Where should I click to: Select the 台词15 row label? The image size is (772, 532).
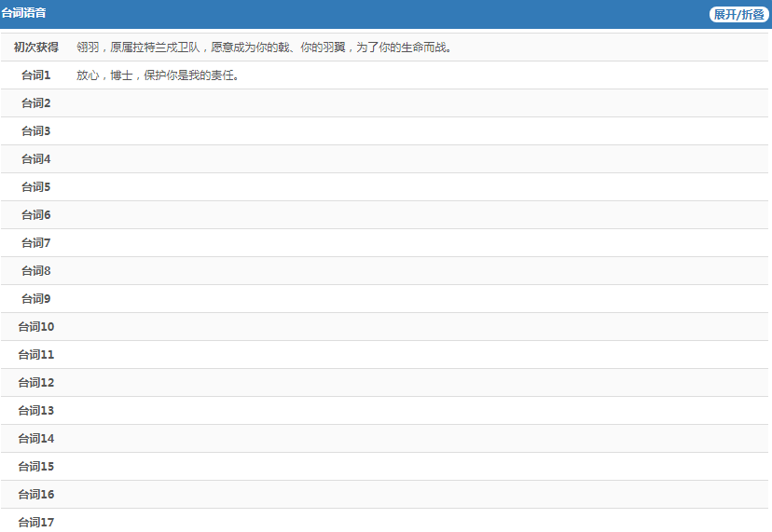tap(36, 466)
